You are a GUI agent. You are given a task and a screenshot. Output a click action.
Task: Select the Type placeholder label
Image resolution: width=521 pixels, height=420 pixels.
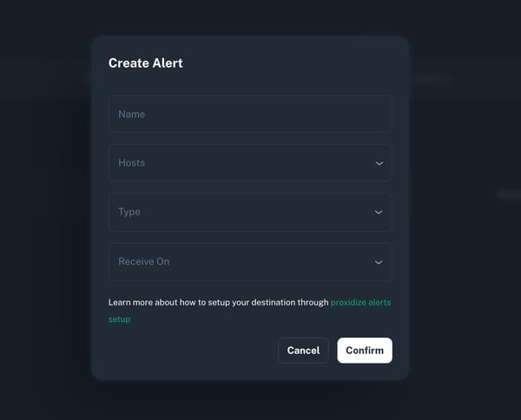(x=129, y=212)
